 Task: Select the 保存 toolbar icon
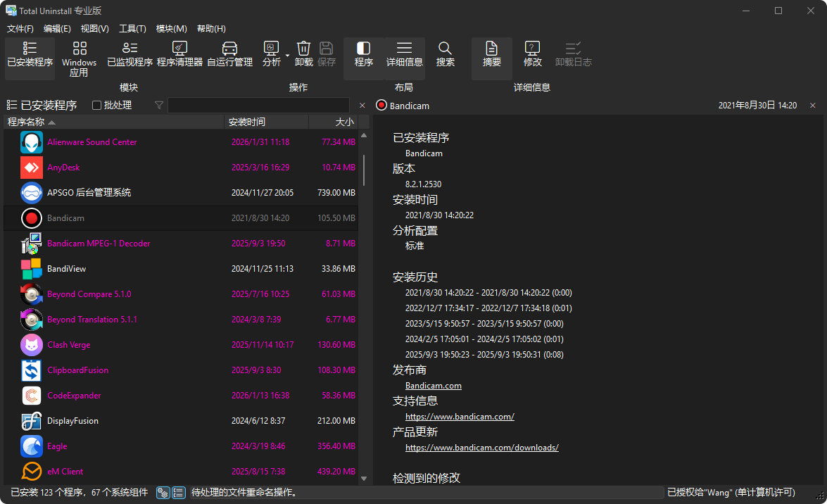pos(326,56)
